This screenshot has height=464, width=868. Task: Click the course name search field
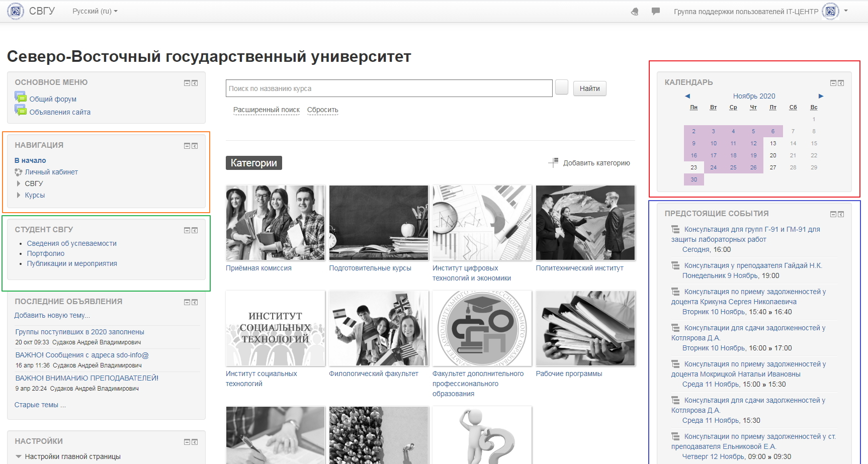[x=389, y=88]
